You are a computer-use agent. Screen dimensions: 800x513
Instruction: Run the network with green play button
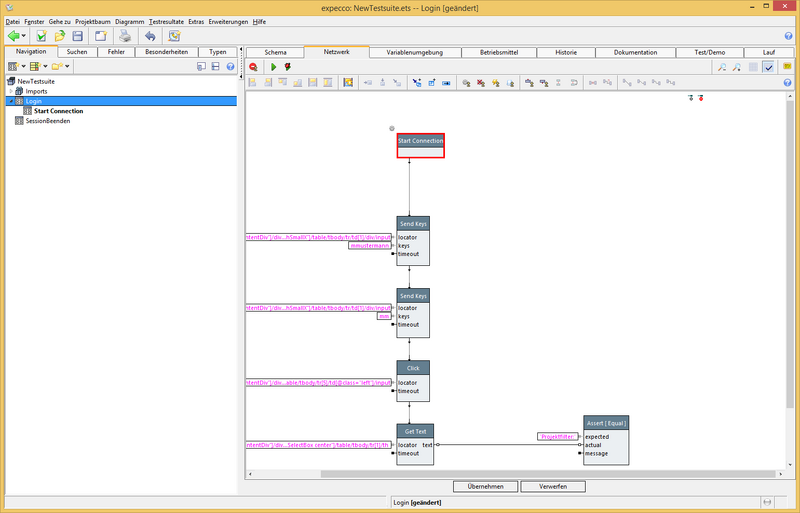273,67
